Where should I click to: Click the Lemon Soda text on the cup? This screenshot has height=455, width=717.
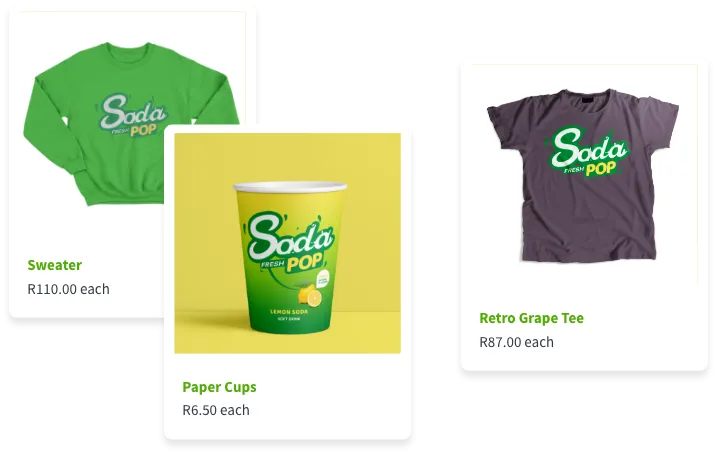tap(289, 312)
